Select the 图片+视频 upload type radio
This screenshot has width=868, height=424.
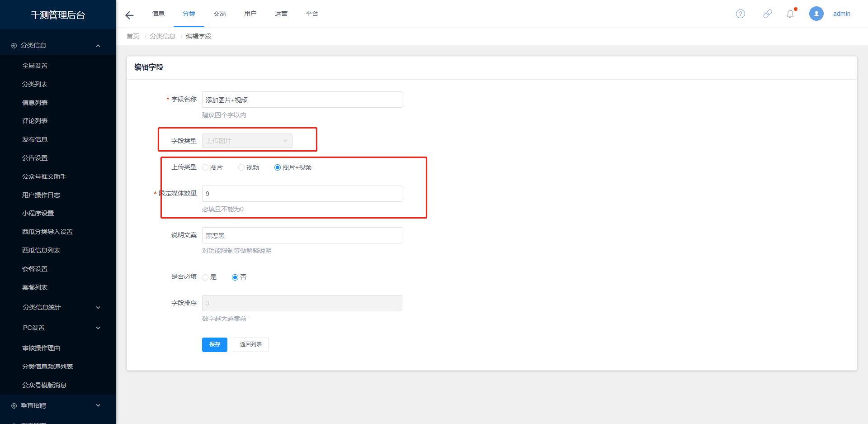pyautogui.click(x=278, y=167)
